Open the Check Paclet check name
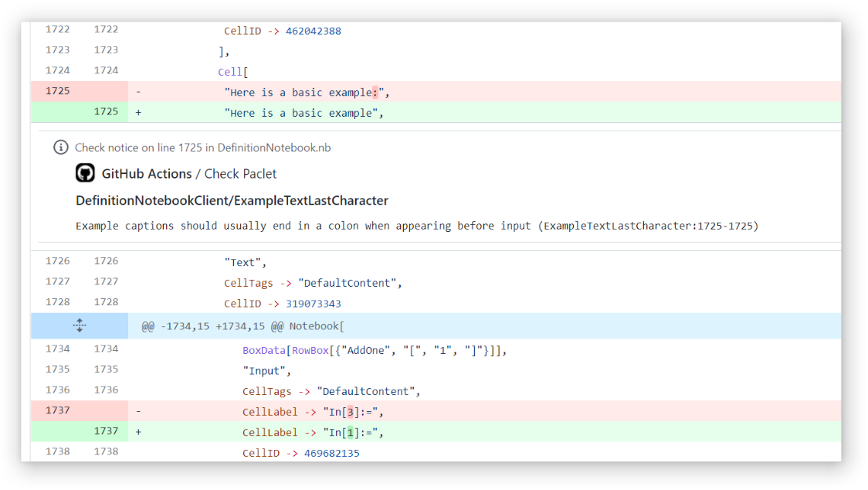868x490 pixels. coord(240,174)
